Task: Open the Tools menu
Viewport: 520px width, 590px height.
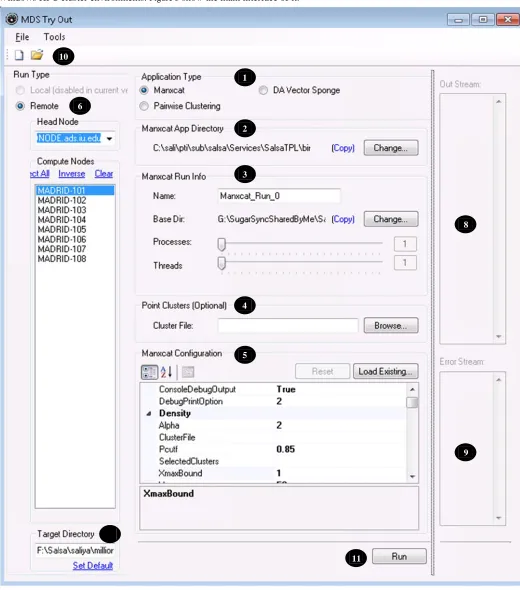Action: coord(54,37)
